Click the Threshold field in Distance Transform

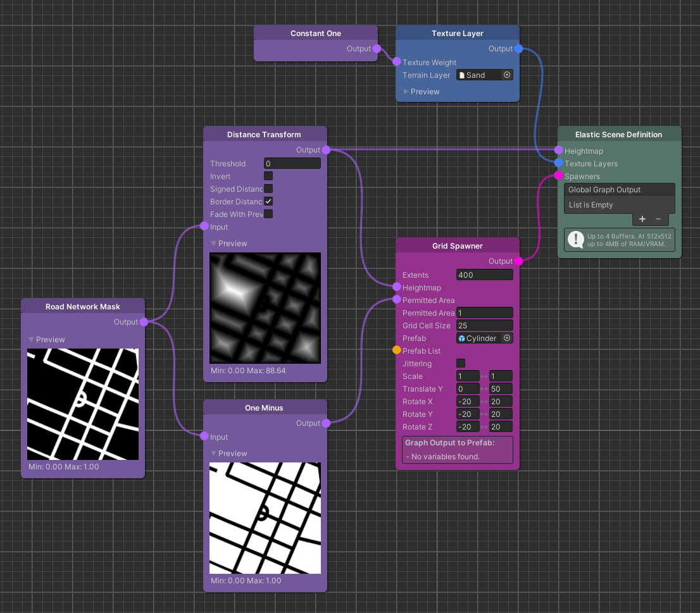coord(292,163)
